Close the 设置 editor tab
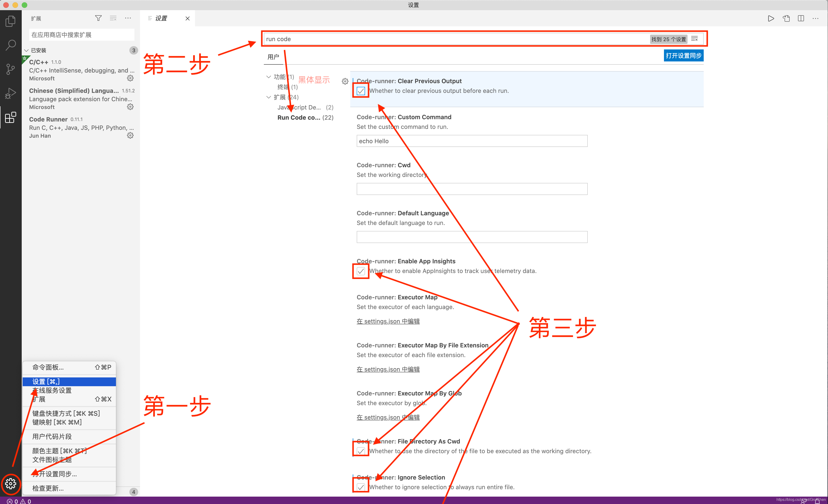This screenshot has width=828, height=504. (188, 18)
